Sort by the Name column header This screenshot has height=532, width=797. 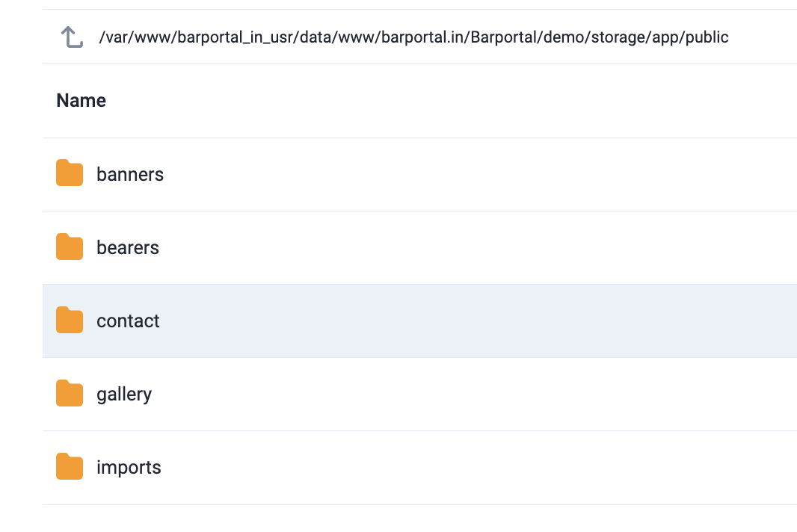[x=81, y=100]
